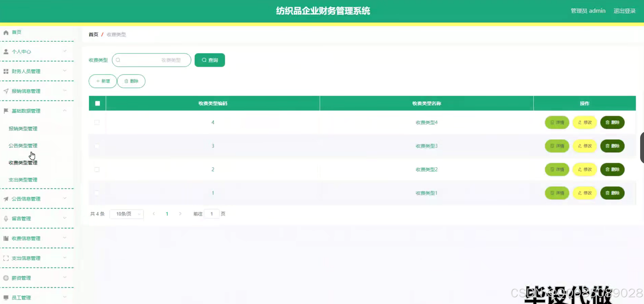Open 薪资管理 via its circular icon
The width and height of the screenshot is (644, 304).
(5, 278)
